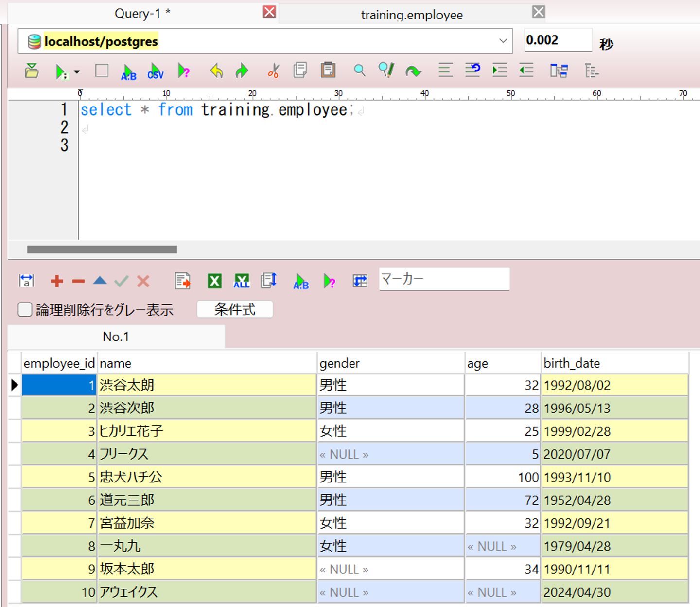Click the yellow Undo arrow icon
The height and width of the screenshot is (607, 700).
(216, 71)
